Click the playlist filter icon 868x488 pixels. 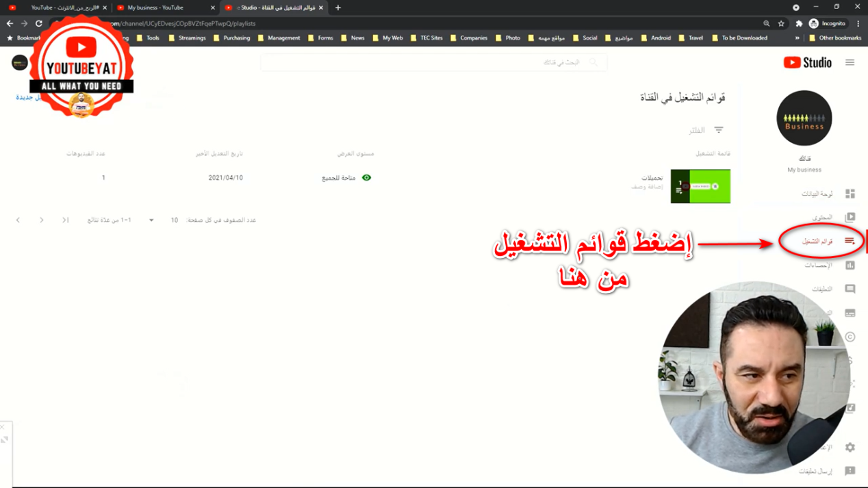coord(718,130)
